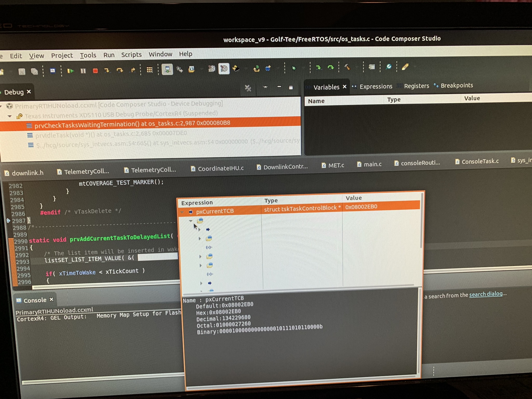Step Over the current source line
Viewport: 532px width, 399px height.
pyautogui.click(x=120, y=70)
